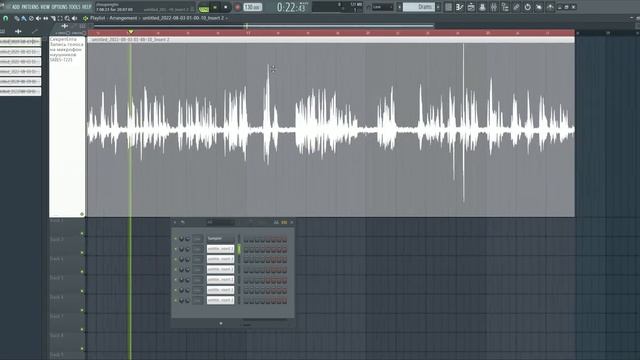
Task: Click the red Record button in the transport
Action: pos(238,7)
